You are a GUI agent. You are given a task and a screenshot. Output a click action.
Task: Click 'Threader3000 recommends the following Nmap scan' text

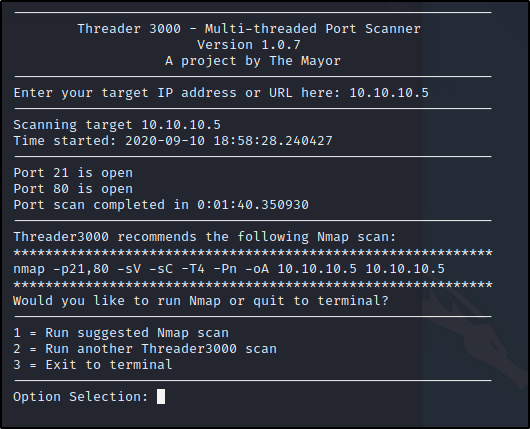tap(204, 237)
